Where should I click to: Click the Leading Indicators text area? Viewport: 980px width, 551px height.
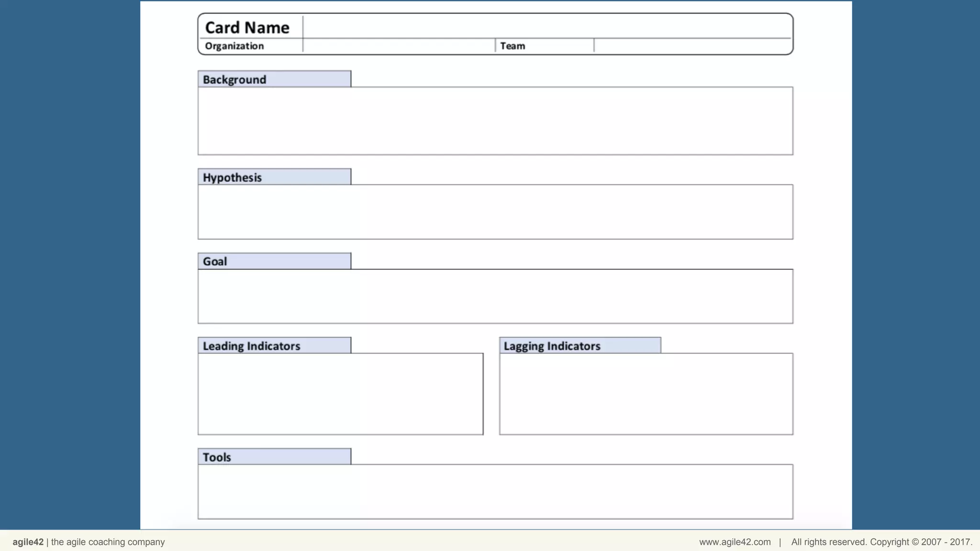340,394
